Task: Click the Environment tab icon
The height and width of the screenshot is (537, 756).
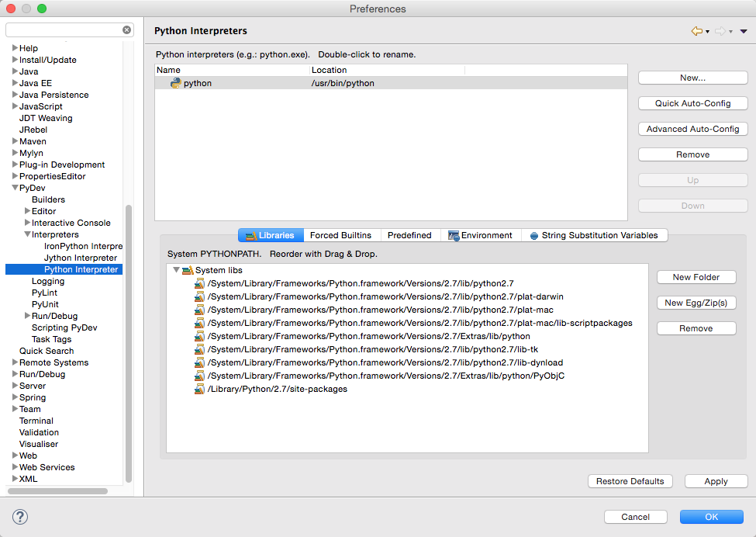Action: coord(454,235)
